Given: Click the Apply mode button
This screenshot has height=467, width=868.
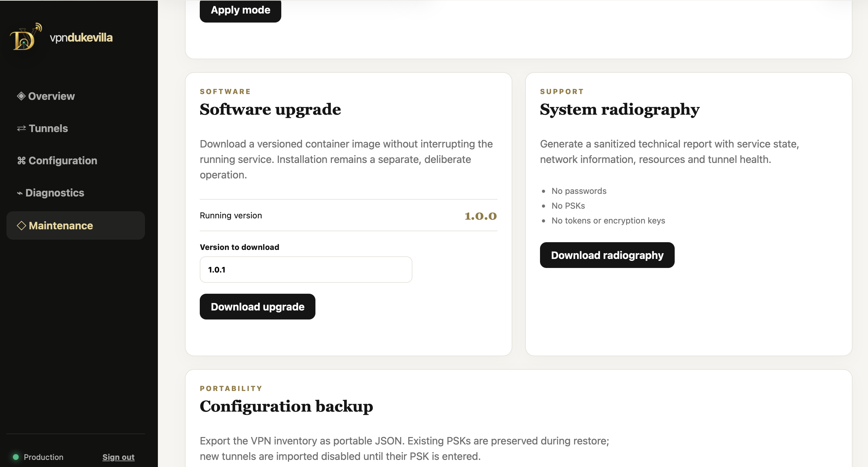Looking at the screenshot, I should coord(240,10).
